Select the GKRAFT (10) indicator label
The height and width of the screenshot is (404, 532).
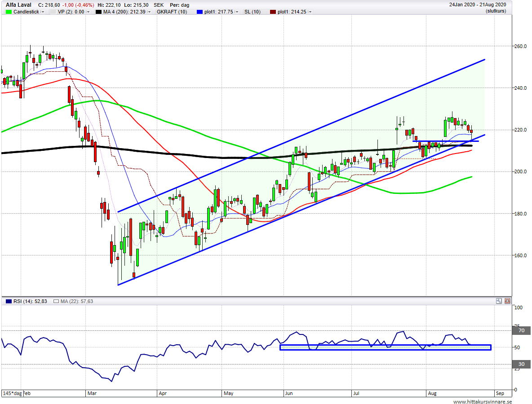tap(172, 12)
